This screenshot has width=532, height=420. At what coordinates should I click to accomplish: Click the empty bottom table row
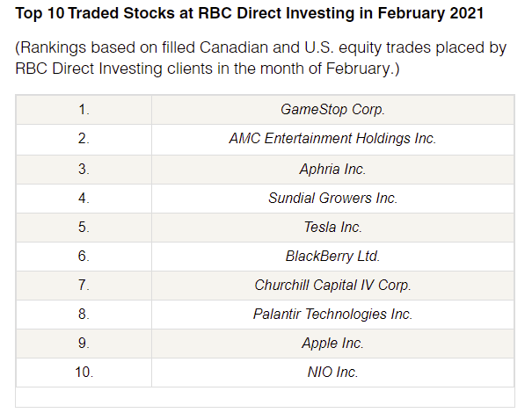(x=265, y=397)
